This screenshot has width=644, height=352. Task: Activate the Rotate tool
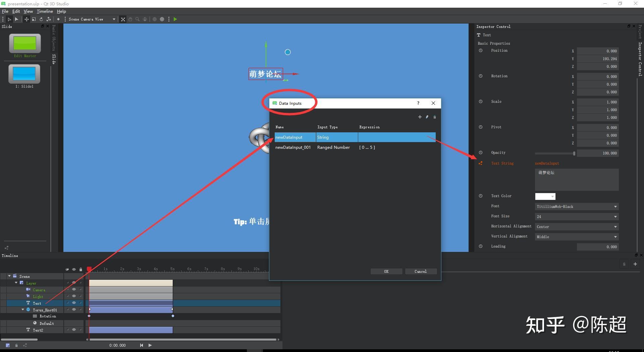(41, 19)
